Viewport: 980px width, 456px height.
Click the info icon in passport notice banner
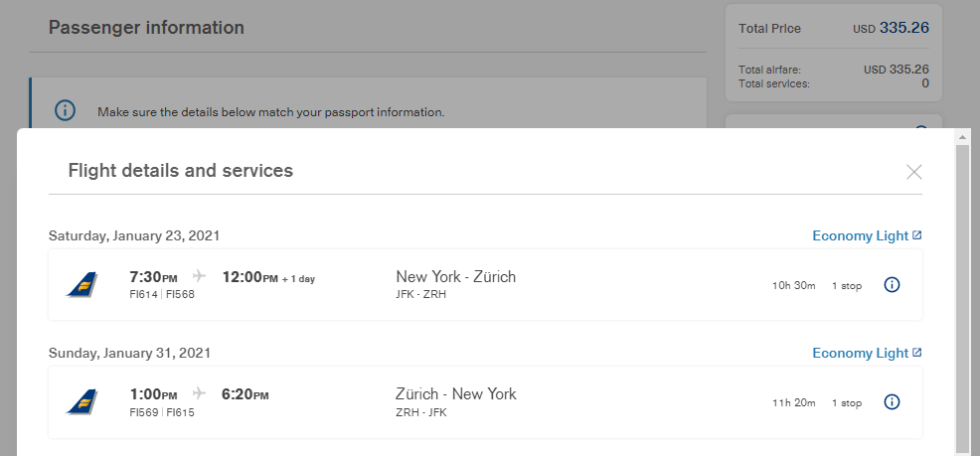(x=65, y=111)
